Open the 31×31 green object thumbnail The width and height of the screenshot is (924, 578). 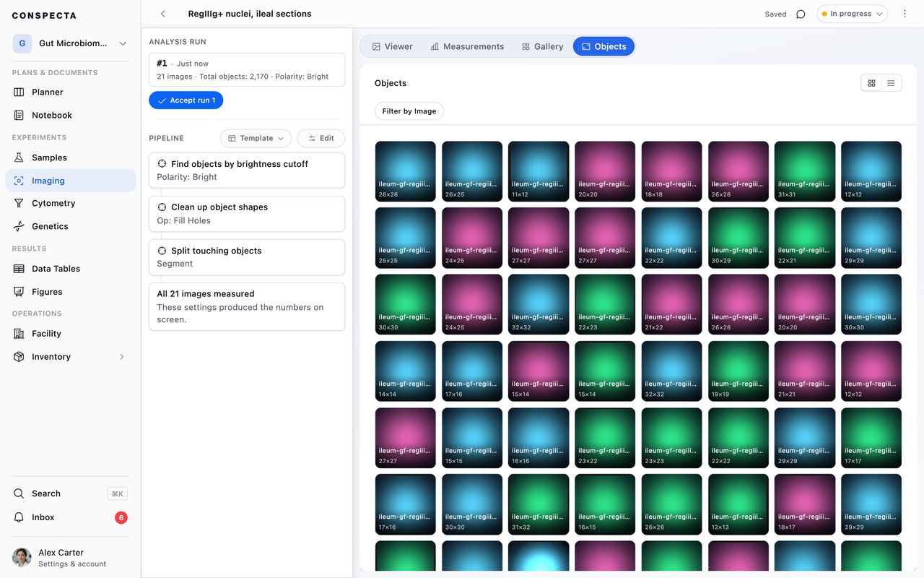805,171
